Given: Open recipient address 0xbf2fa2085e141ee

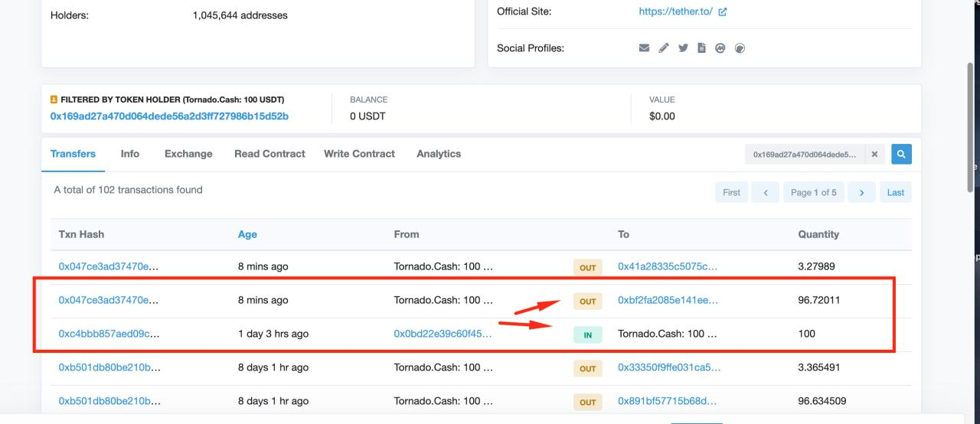Looking at the screenshot, I should (x=668, y=300).
